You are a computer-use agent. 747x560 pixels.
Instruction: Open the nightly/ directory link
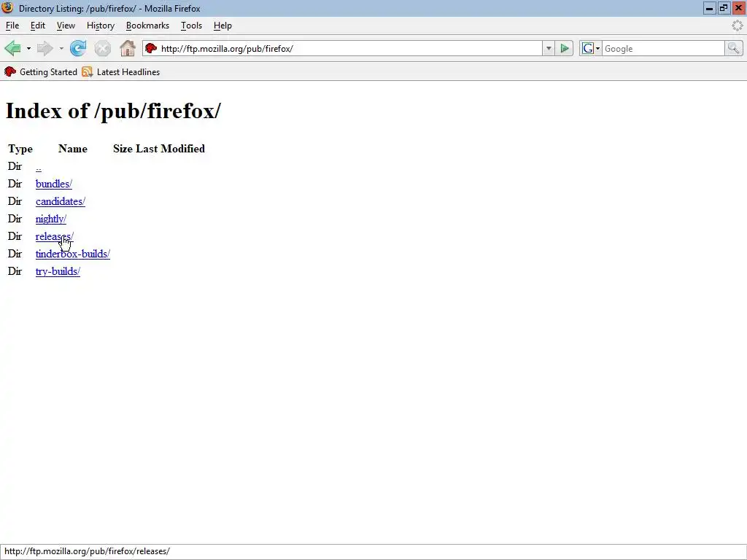click(51, 219)
